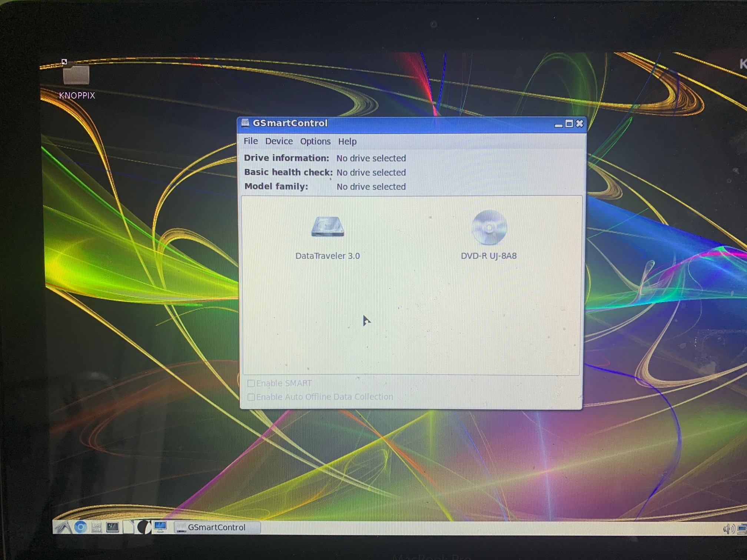The image size is (747, 560).
Task: Open the terminal from the taskbar
Action: coord(113,527)
